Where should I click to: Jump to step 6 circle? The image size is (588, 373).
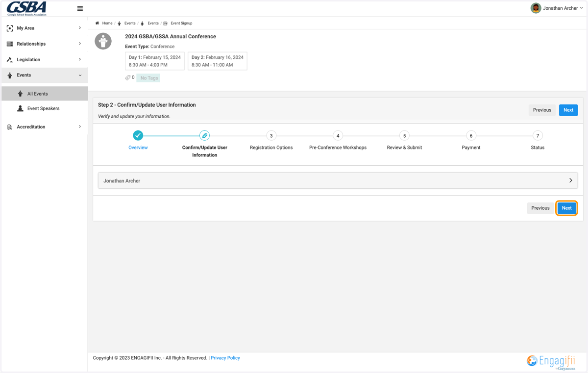click(471, 136)
